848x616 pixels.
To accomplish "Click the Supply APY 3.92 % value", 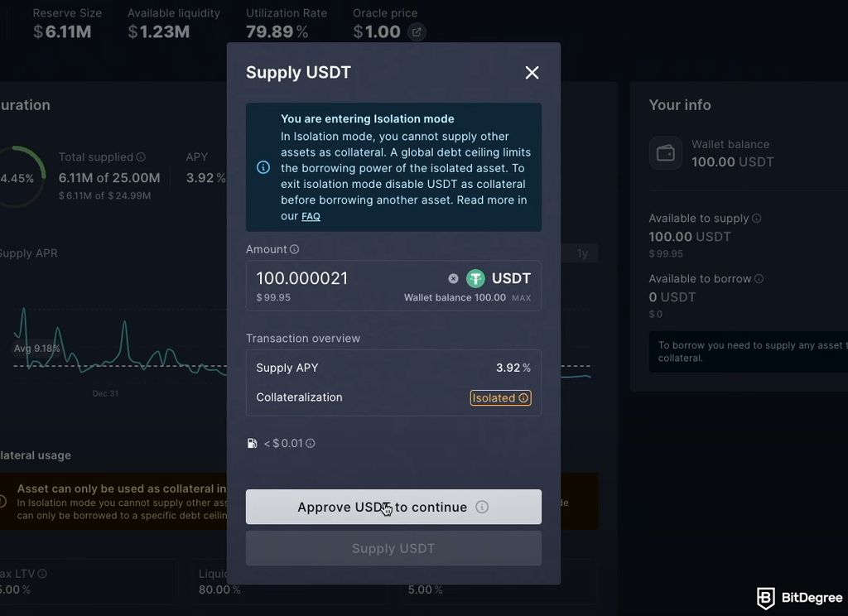I will 513,368.
